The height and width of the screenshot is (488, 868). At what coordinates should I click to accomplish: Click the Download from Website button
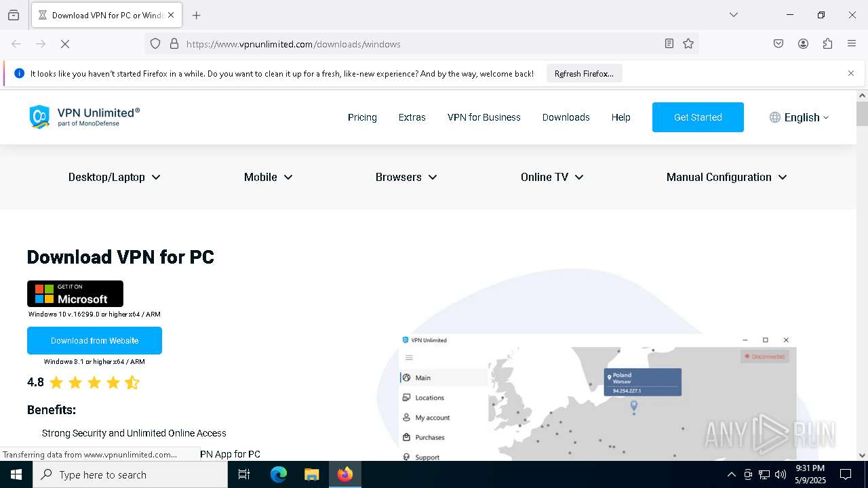point(94,340)
